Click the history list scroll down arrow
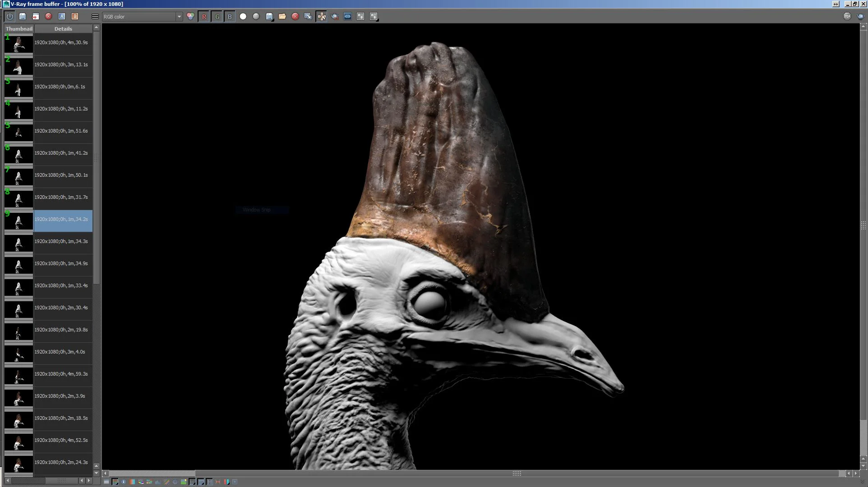This screenshot has height=487, width=868. [x=96, y=473]
